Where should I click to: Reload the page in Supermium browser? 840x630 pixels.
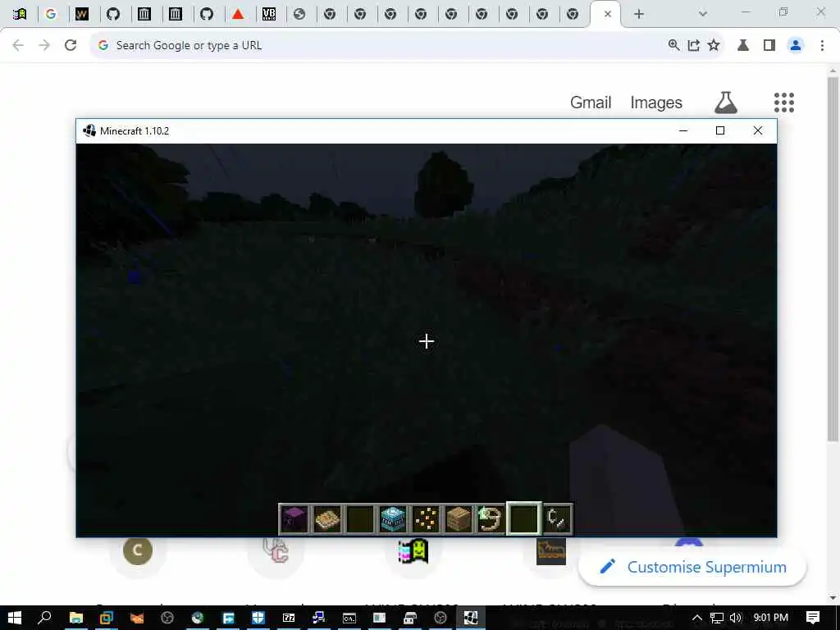[71, 45]
